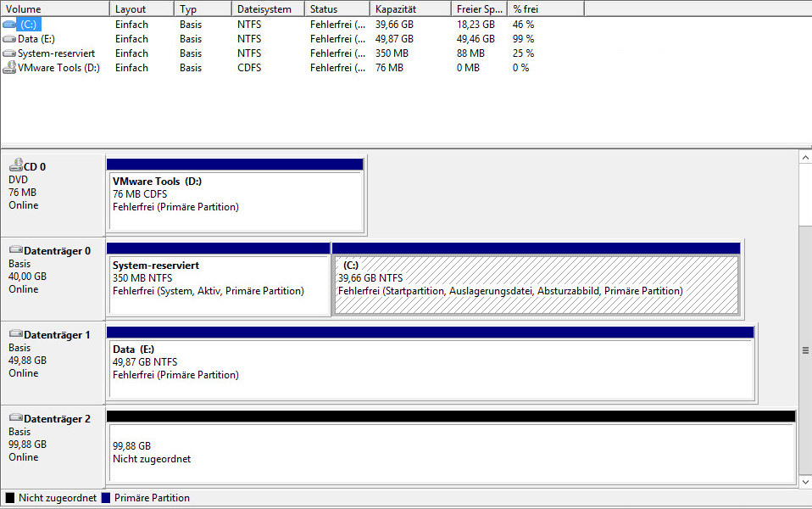Click the 88 MB free space cell
Image resolution: width=812 pixels, height=509 pixels.
coord(470,53)
